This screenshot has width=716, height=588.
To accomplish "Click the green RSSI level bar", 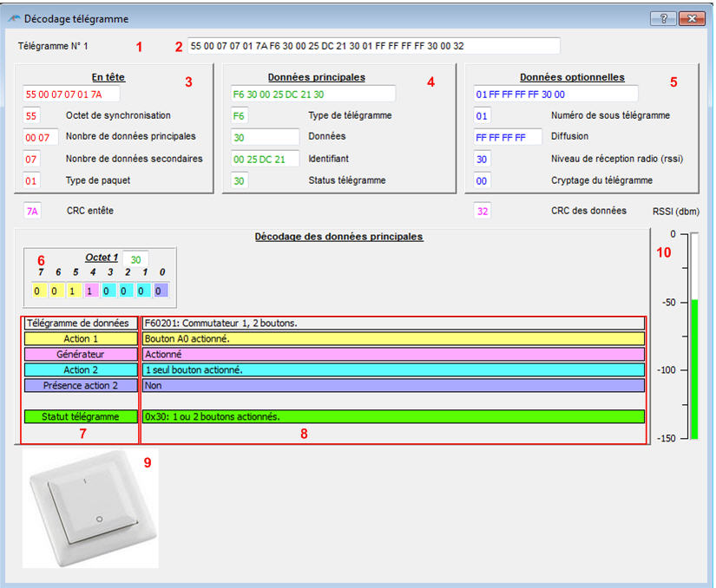I will pos(694,369).
